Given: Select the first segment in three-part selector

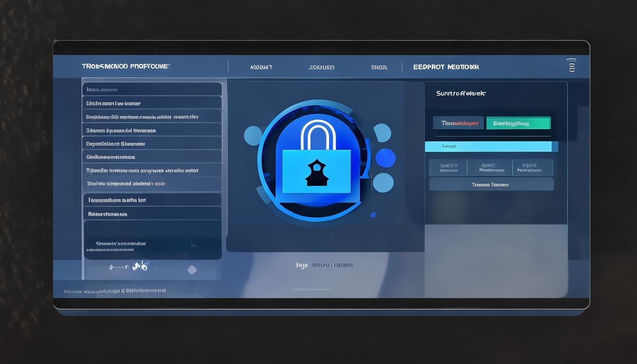Looking at the screenshot, I should tap(448, 168).
